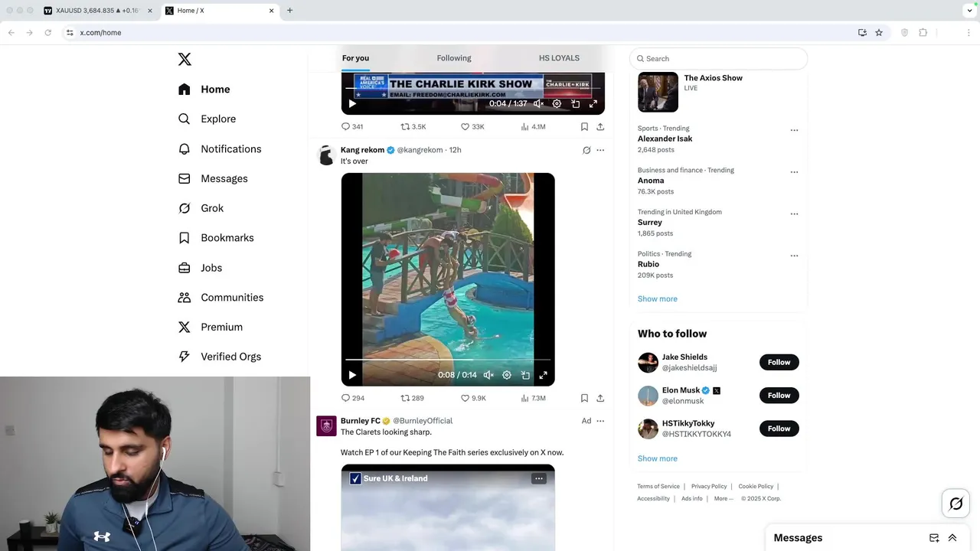This screenshot has width=980, height=551.
Task: Share the Charlie Kirk Show post
Action: coord(600,126)
